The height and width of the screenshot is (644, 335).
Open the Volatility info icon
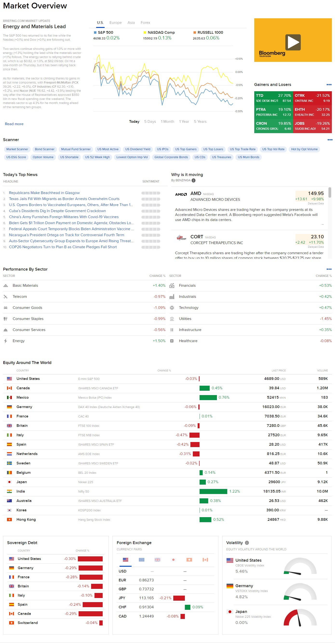(x=247, y=543)
